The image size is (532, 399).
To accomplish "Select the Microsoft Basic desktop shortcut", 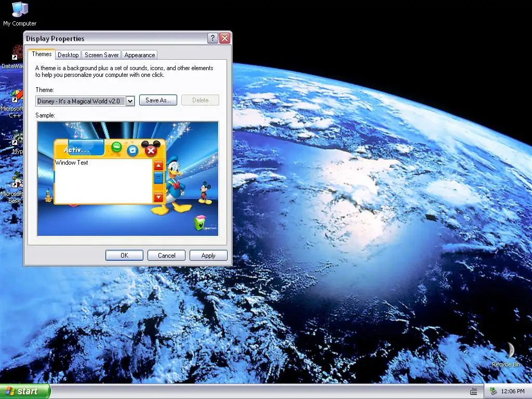I will 12,188.
